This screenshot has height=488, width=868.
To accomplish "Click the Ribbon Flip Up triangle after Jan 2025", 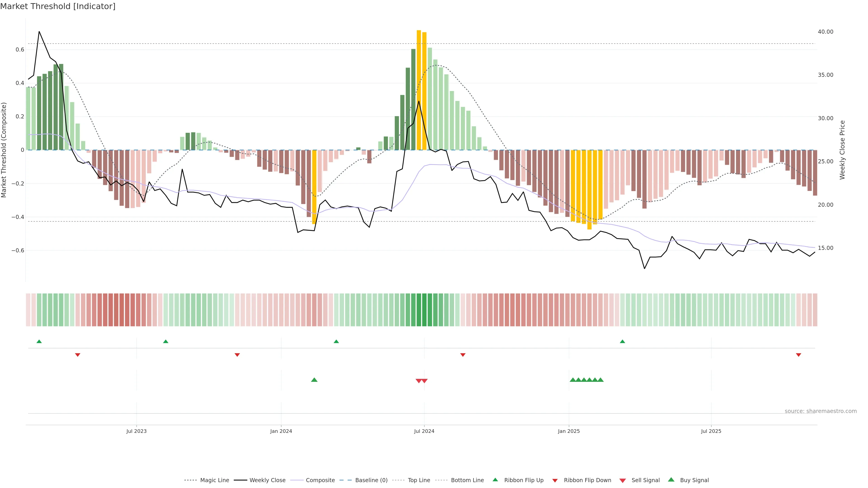I will 622,342.
